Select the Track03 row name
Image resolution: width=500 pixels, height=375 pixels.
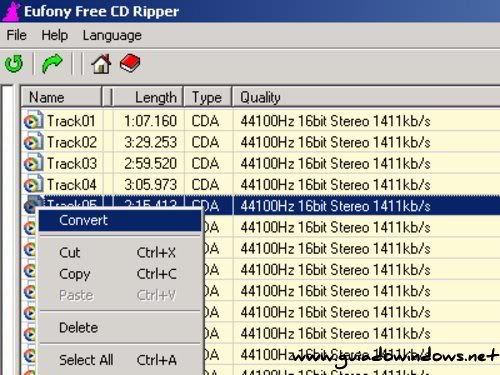tap(72, 163)
